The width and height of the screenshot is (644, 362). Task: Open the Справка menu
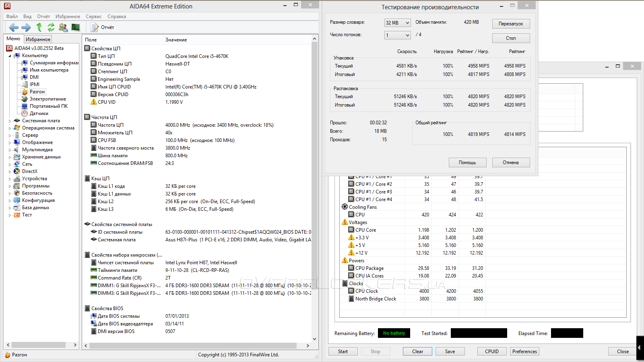pos(117,16)
